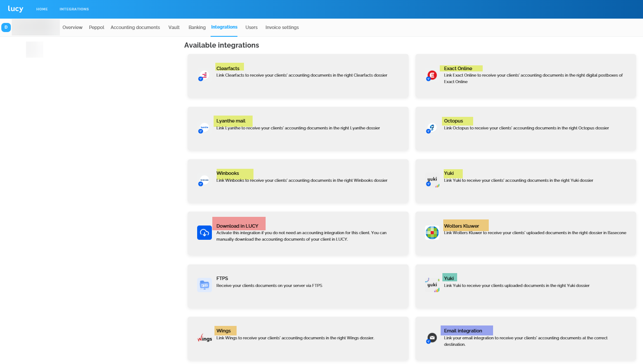Click the Octopus logo icon
The height and width of the screenshot is (364, 643).
pos(432,128)
